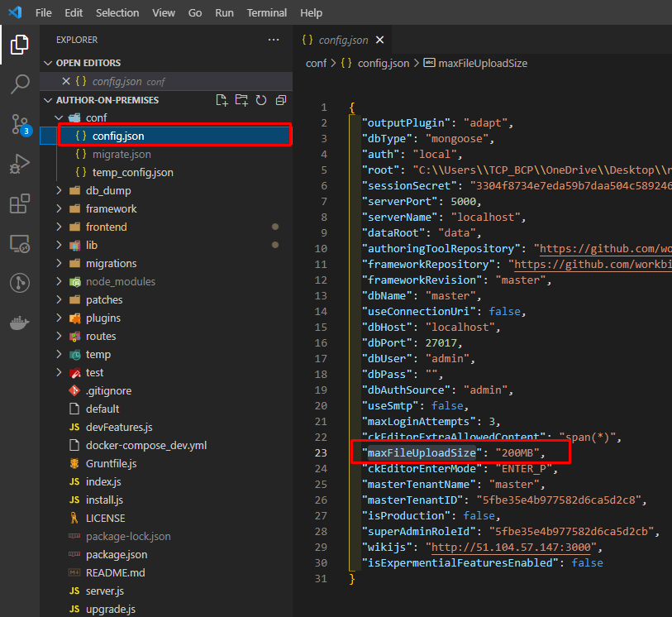The height and width of the screenshot is (617, 672).
Task: Collapse all folders using the Collapse icon
Action: [280, 99]
